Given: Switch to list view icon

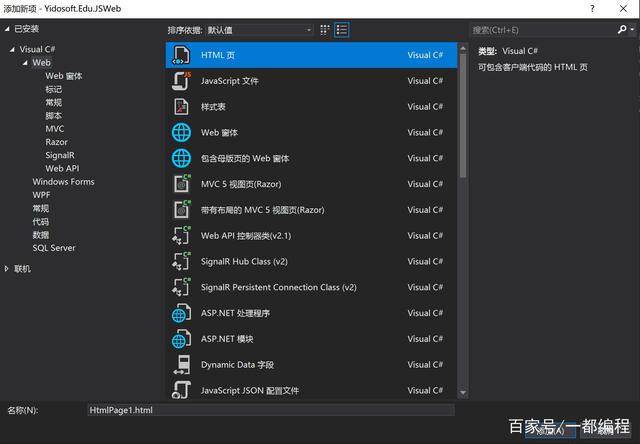Looking at the screenshot, I should [342, 30].
